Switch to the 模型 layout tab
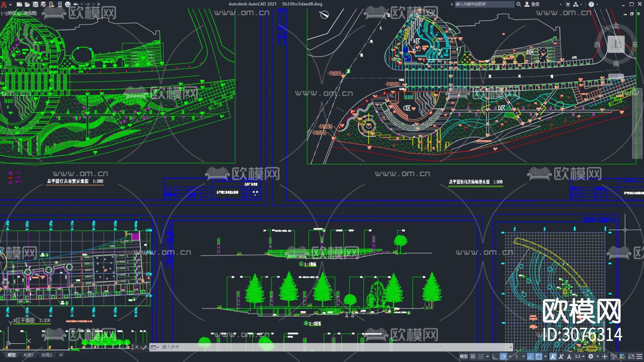This screenshot has width=644, height=362. tap(12, 355)
